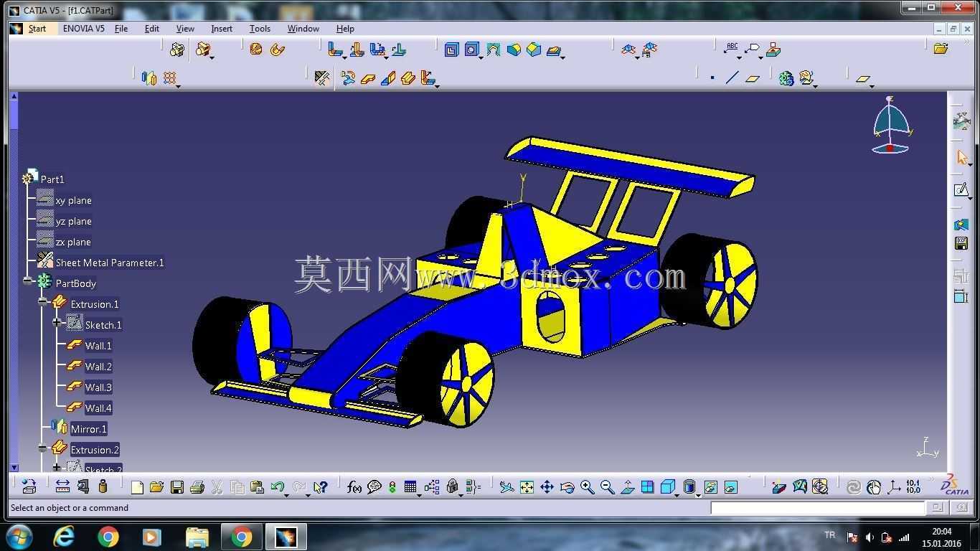This screenshot has width=980, height=551.
Task: Click the tree scrollbar down arrow
Action: (14, 467)
